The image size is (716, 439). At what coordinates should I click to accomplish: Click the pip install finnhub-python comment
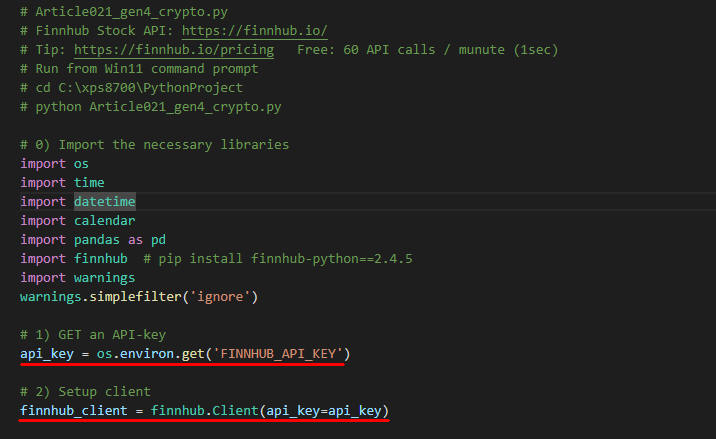pos(278,259)
